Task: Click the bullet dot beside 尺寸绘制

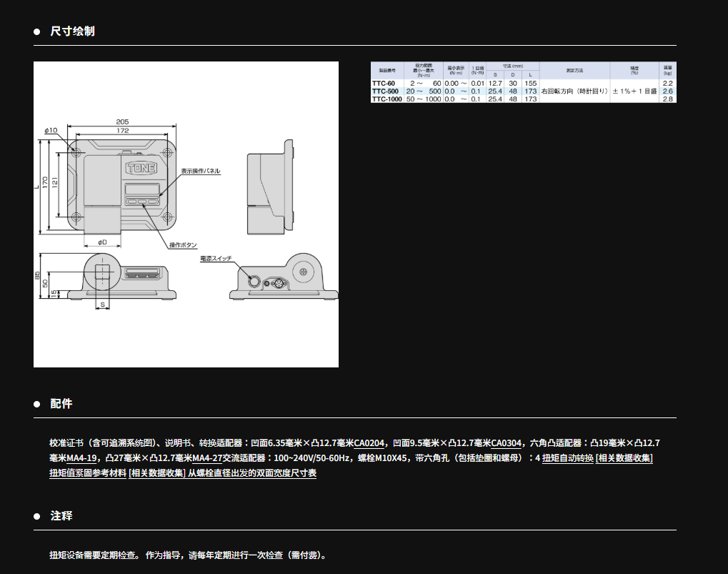Action: tap(37, 31)
